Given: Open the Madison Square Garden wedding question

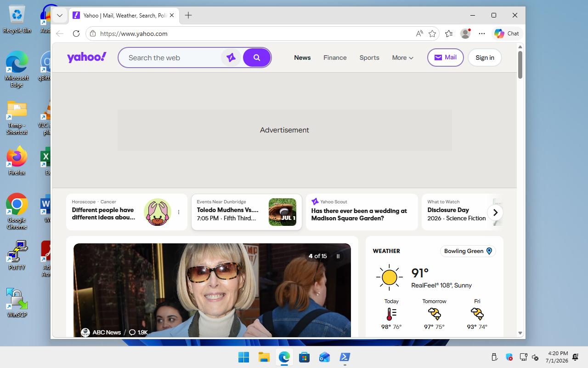Looking at the screenshot, I should [359, 214].
